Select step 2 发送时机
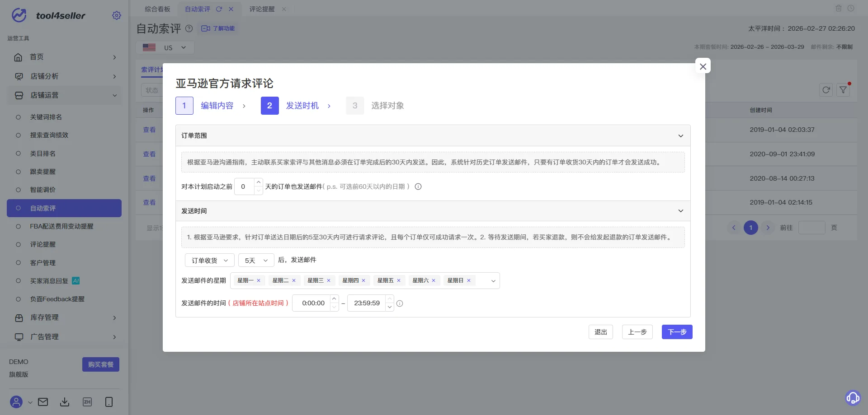 (x=290, y=106)
